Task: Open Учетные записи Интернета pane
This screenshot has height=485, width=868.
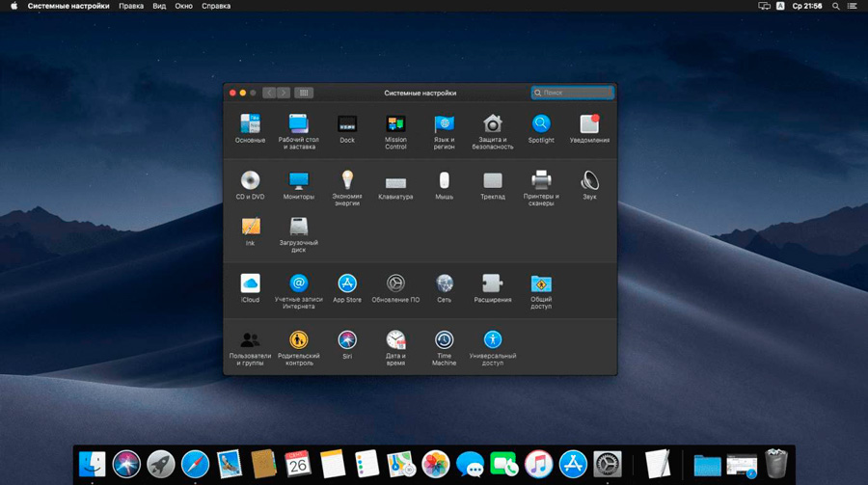Action: pyautogui.click(x=298, y=291)
